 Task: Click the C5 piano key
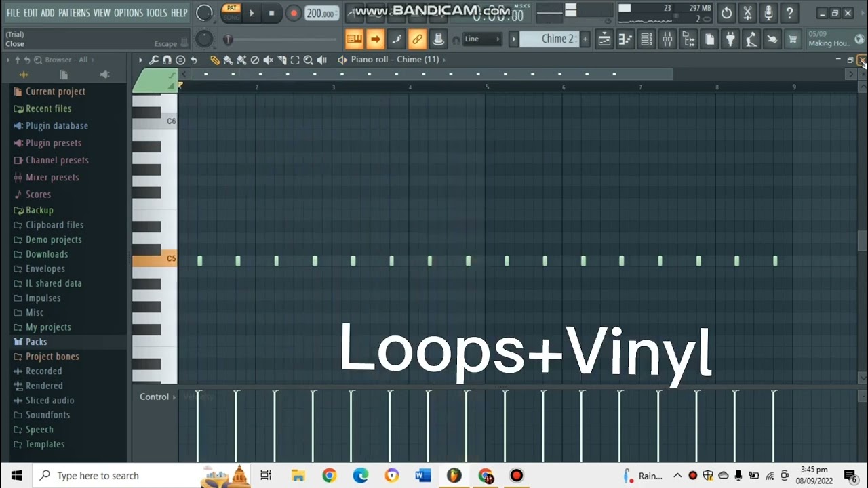click(155, 260)
